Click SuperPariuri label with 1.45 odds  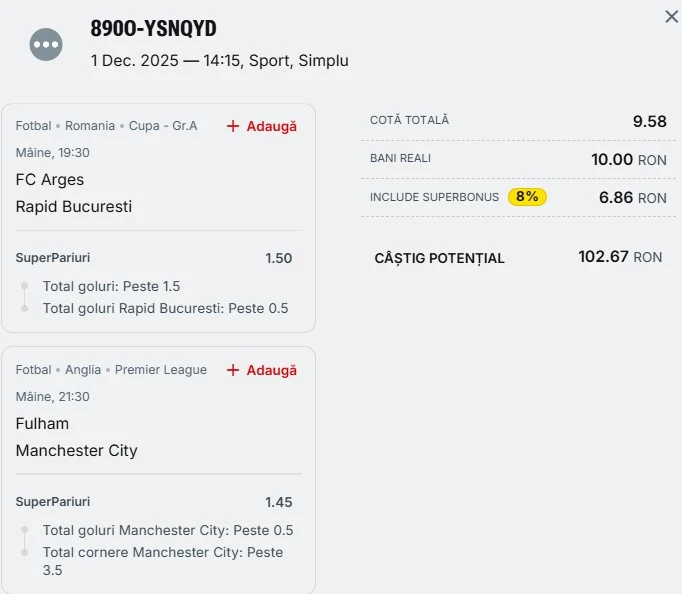[53, 502]
